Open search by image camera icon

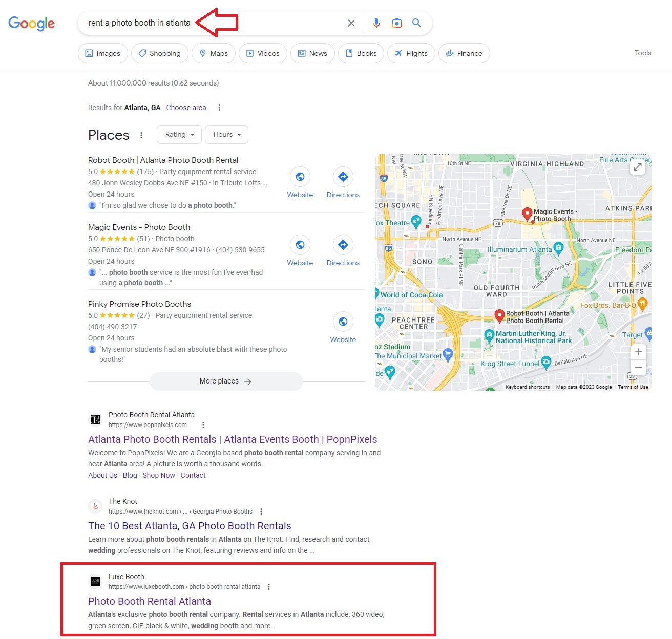397,23
